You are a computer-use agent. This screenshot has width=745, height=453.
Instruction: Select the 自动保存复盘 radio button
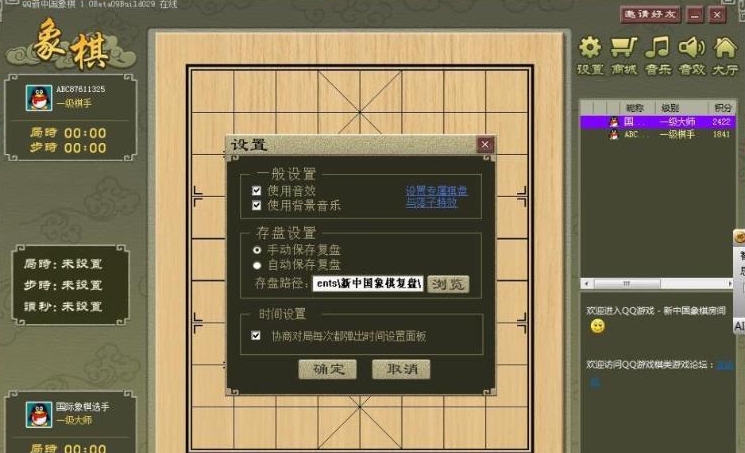tap(257, 265)
